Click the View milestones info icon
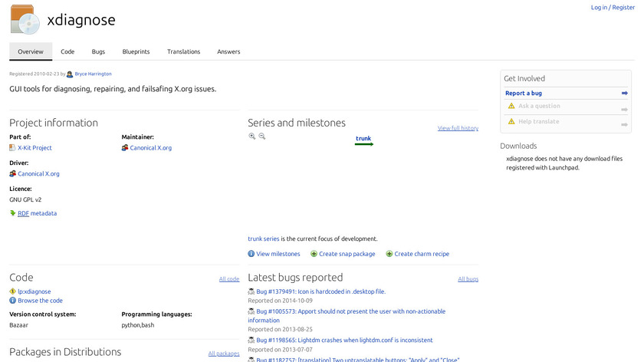The image size is (644, 362). (x=251, y=254)
